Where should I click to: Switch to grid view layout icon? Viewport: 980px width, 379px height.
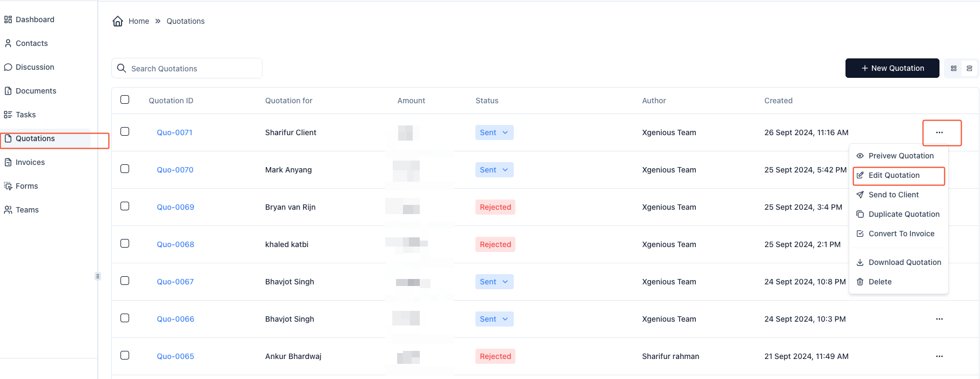point(954,69)
